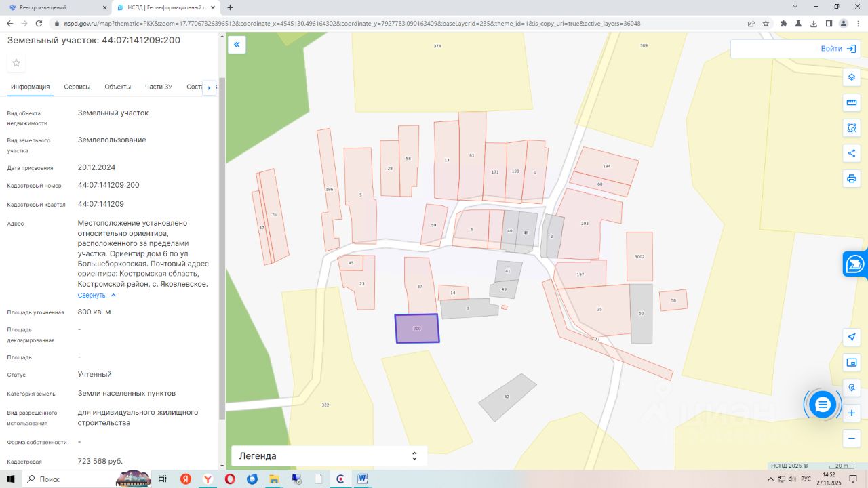Click the Учтенный status value
The width and height of the screenshot is (868, 488).
click(95, 374)
